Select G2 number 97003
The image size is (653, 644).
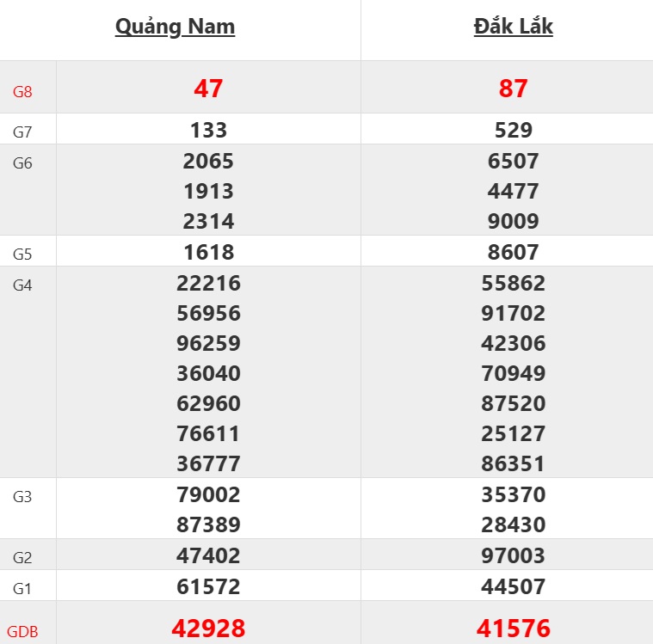[513, 555]
